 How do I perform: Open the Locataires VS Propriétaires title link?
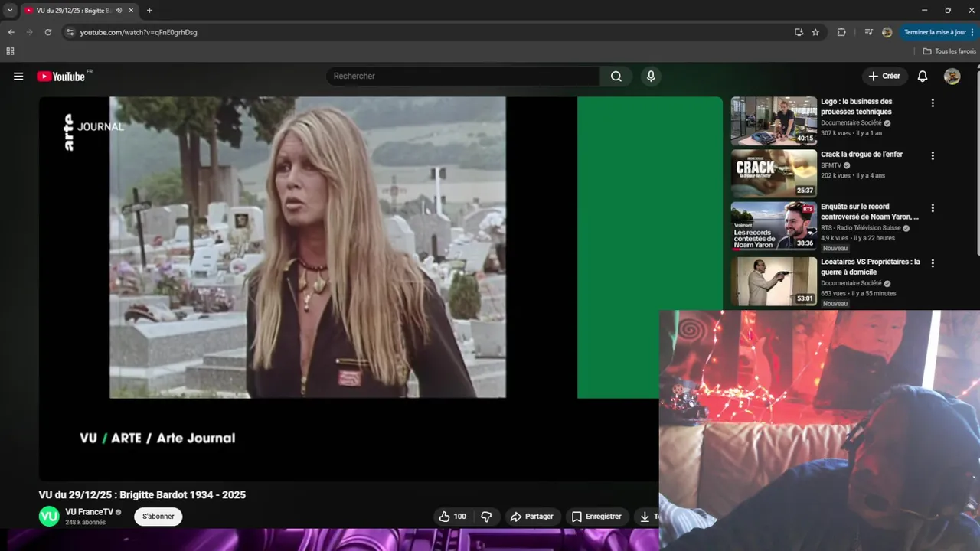871,267
